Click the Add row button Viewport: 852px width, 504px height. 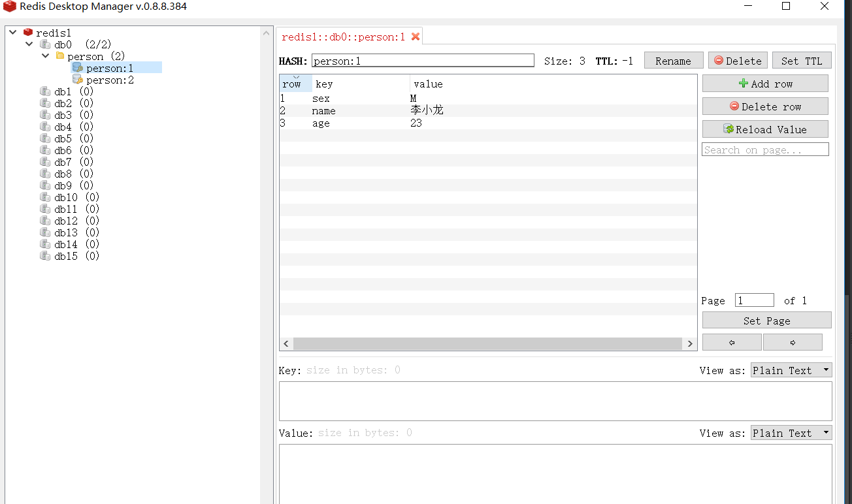(x=765, y=84)
